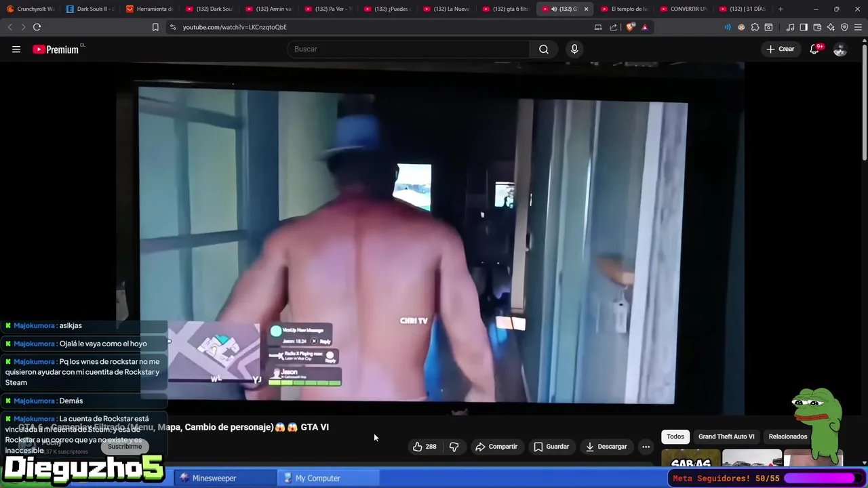Open Leo AI sparkle icon
This screenshot has height=488, width=868.
pyautogui.click(x=831, y=27)
